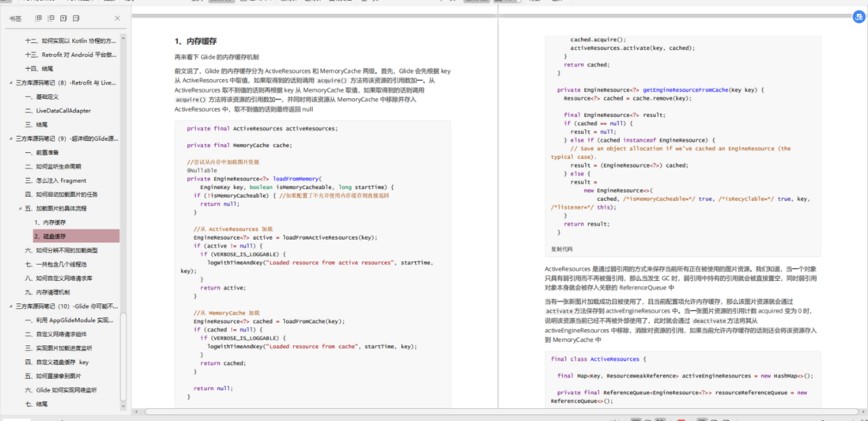
Task: Collapse the 五、加载图片的具体流程 node
Action: 21,208
